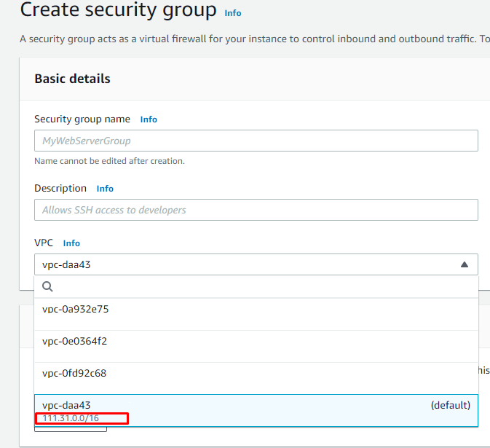Click the search magnifier icon in VPC list
The image size is (490, 448).
(47, 286)
